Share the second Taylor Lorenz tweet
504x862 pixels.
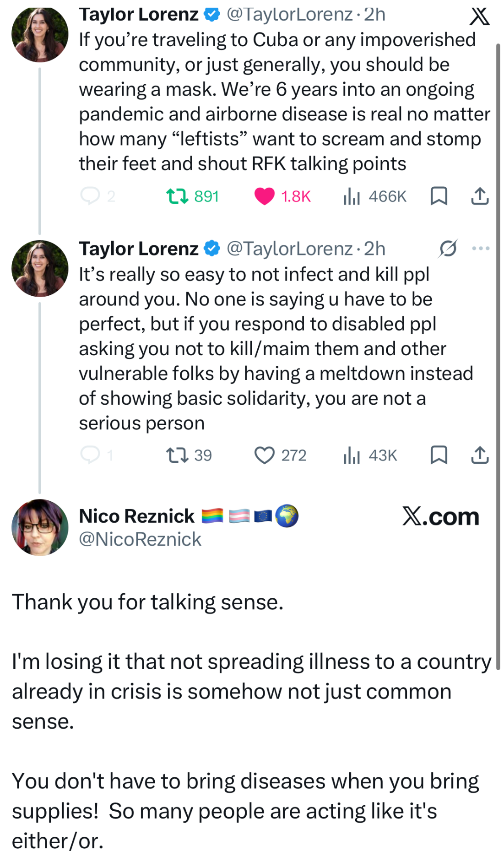(480, 455)
